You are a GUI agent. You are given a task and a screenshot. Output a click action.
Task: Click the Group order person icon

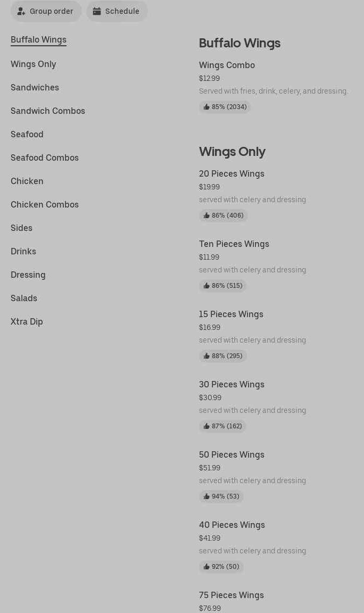pyautogui.click(x=21, y=11)
